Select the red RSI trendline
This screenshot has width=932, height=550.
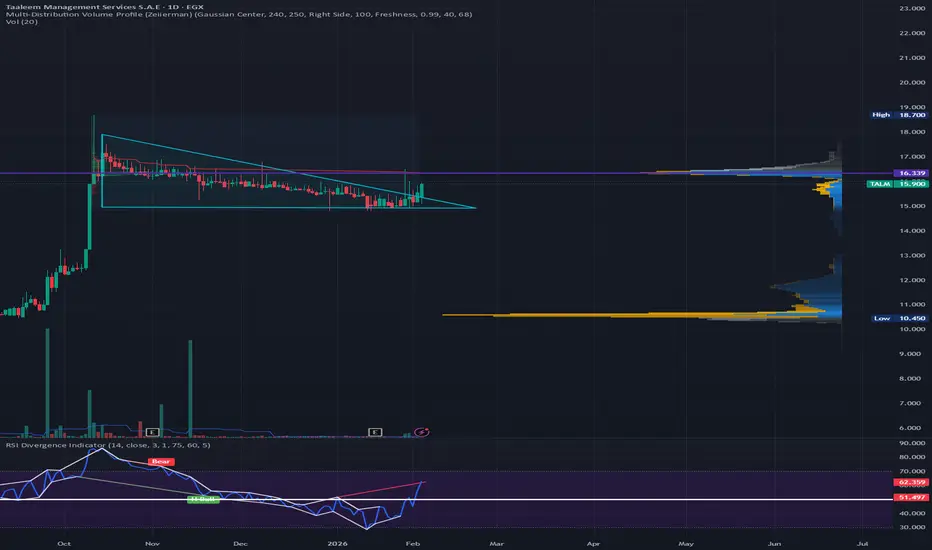(380, 489)
